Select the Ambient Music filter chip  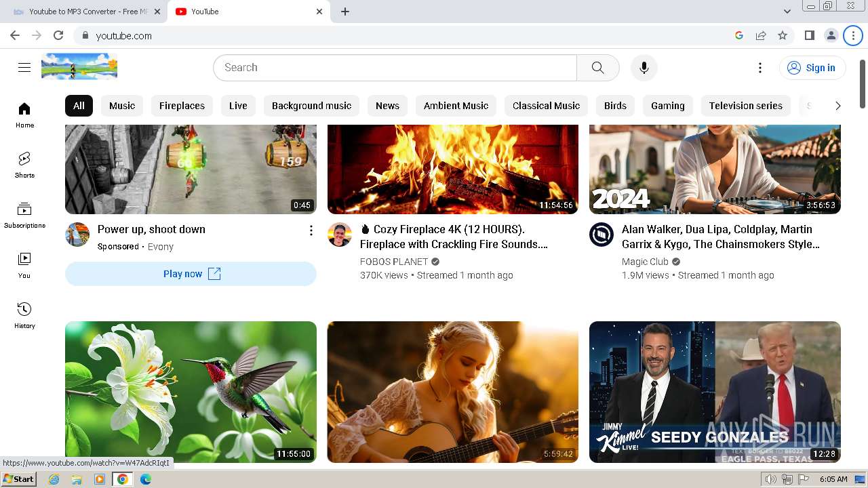click(x=456, y=106)
